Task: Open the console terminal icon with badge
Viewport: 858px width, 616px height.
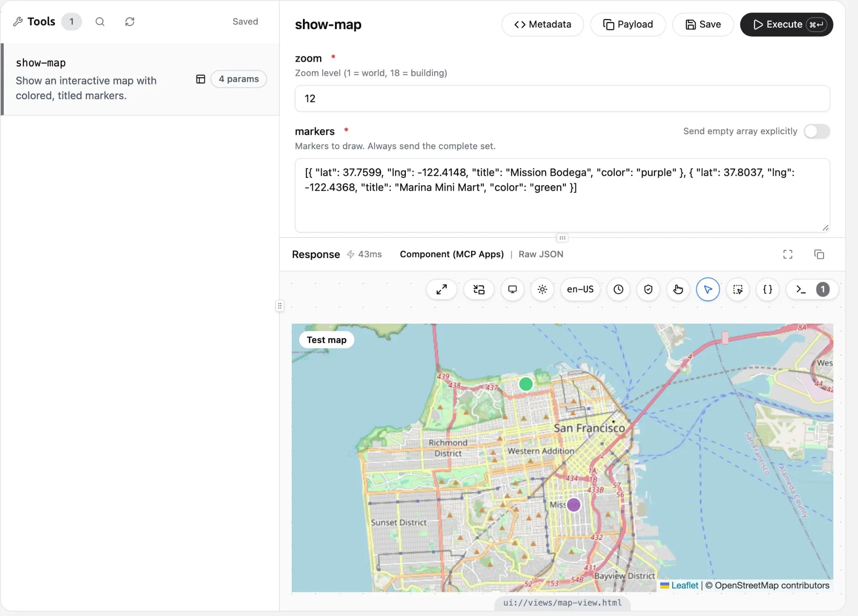Action: [x=812, y=289]
